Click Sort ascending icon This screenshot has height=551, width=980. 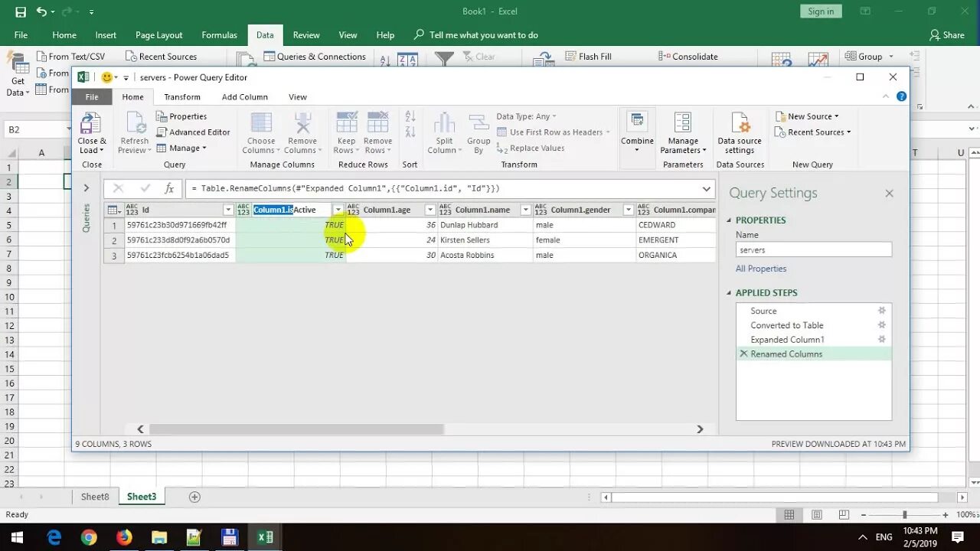[x=410, y=116]
